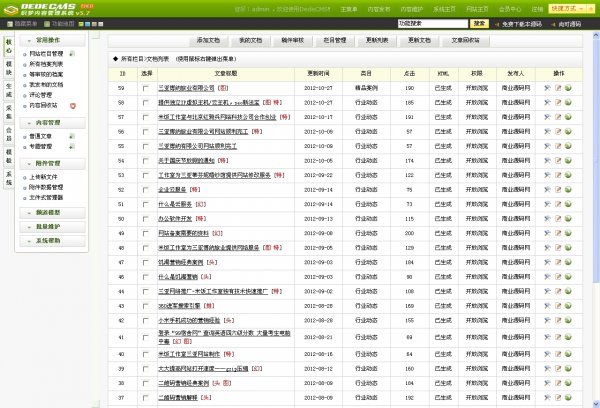Click the 隐藏菜单 hide-menu icon
This screenshot has height=408, width=600.
coord(10,24)
